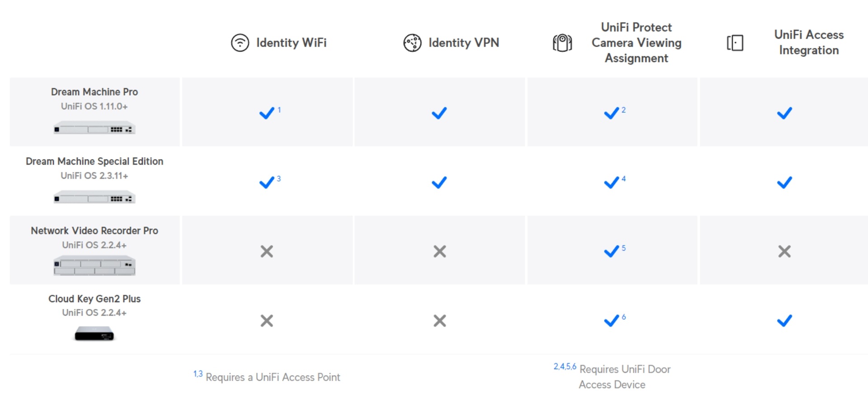This screenshot has height=413, width=868.
Task: Click footnote 6 in Cloud Key Gen2 Plus row
Action: (623, 317)
